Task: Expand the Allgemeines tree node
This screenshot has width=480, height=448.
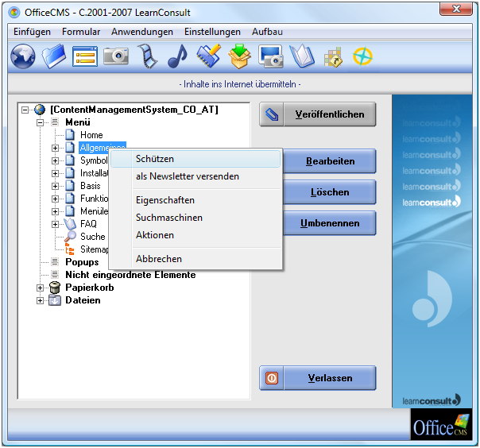Action: point(55,148)
